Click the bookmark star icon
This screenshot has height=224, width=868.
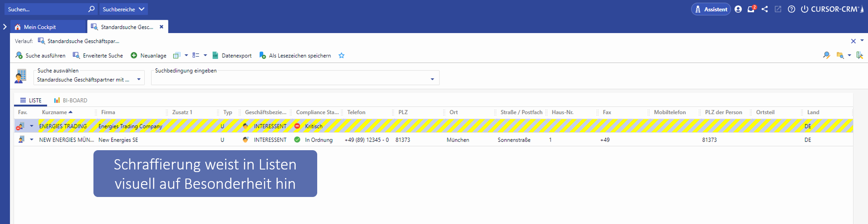pyautogui.click(x=342, y=55)
